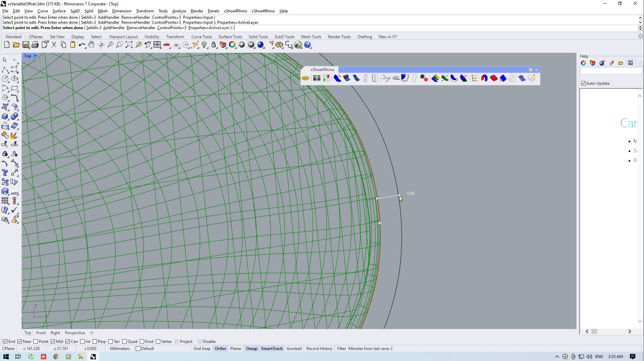This screenshot has height=361, width=644.
Task: Click the Save file icon in Standard toolbar
Action: [x=26, y=45]
